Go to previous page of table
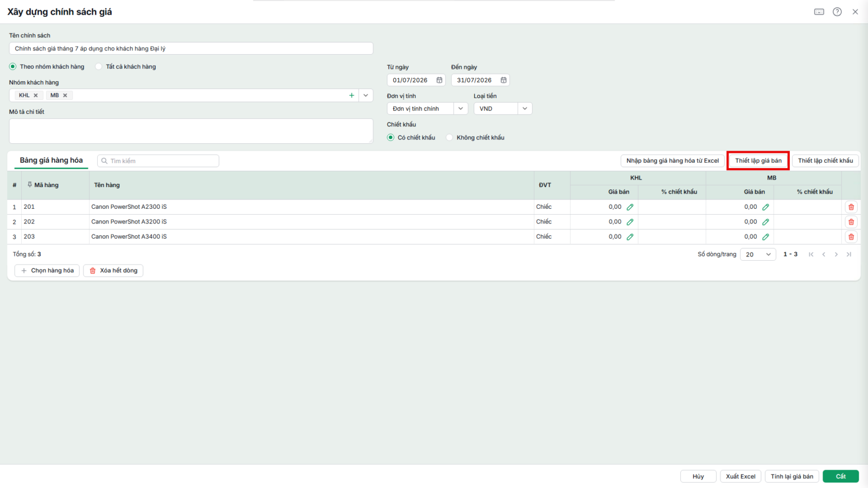The image size is (868, 488). point(824,254)
